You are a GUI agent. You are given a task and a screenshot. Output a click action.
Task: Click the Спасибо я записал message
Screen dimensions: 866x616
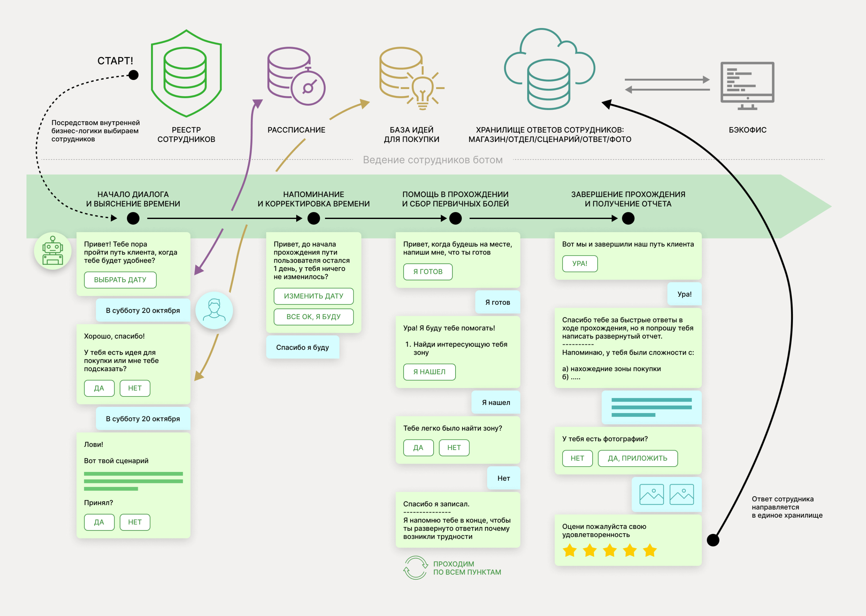tap(458, 520)
